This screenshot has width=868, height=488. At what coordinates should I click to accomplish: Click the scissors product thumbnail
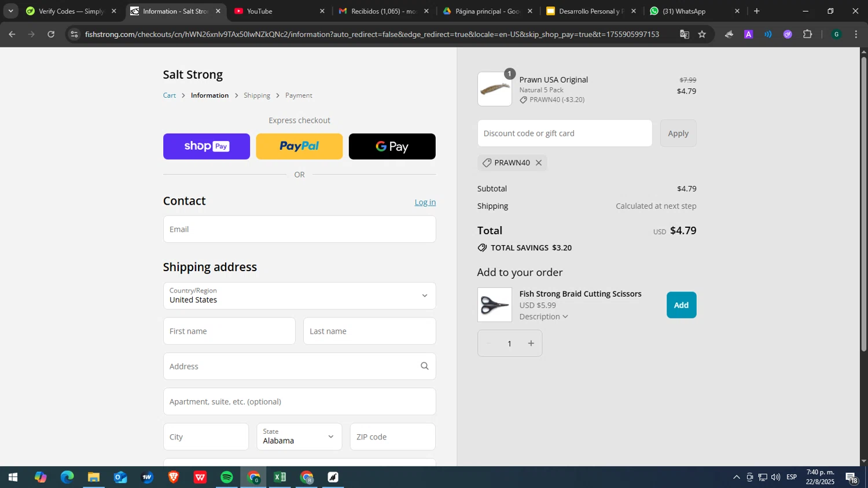(x=495, y=305)
